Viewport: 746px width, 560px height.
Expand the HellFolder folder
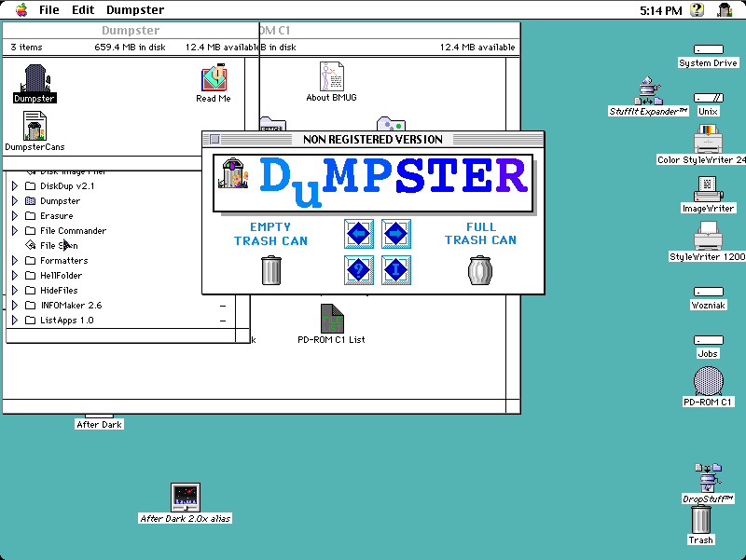[15, 275]
